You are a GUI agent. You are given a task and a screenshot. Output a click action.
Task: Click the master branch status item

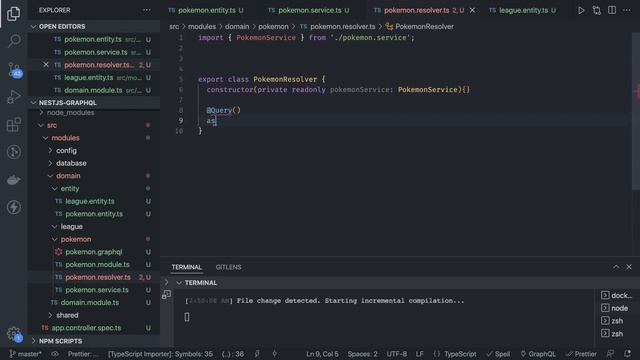click(x=25, y=354)
